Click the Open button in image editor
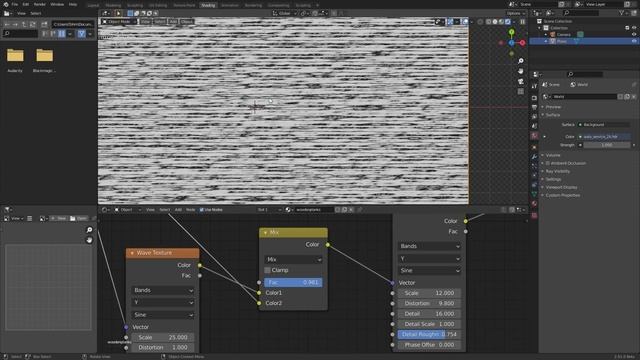 point(78,219)
